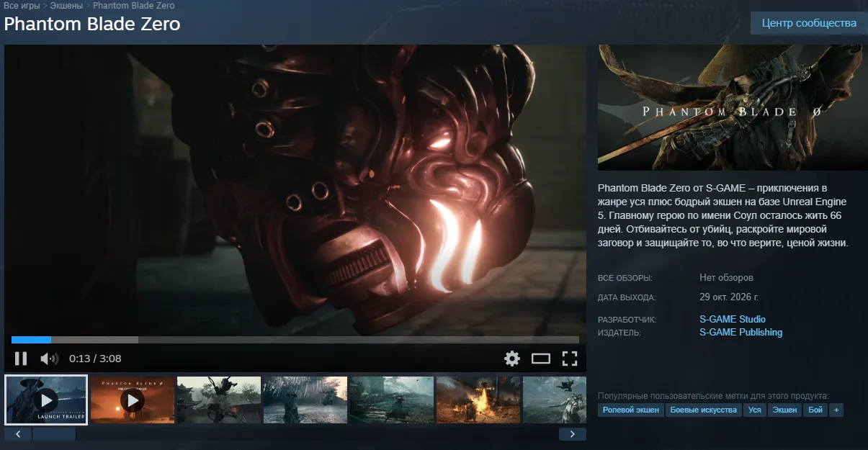The image size is (868, 450).
Task: Click the Популярные пользовательские метки heading
Action: point(713,395)
